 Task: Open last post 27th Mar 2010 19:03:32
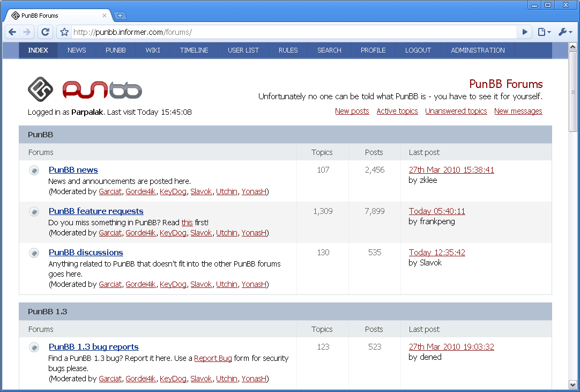coord(451,347)
